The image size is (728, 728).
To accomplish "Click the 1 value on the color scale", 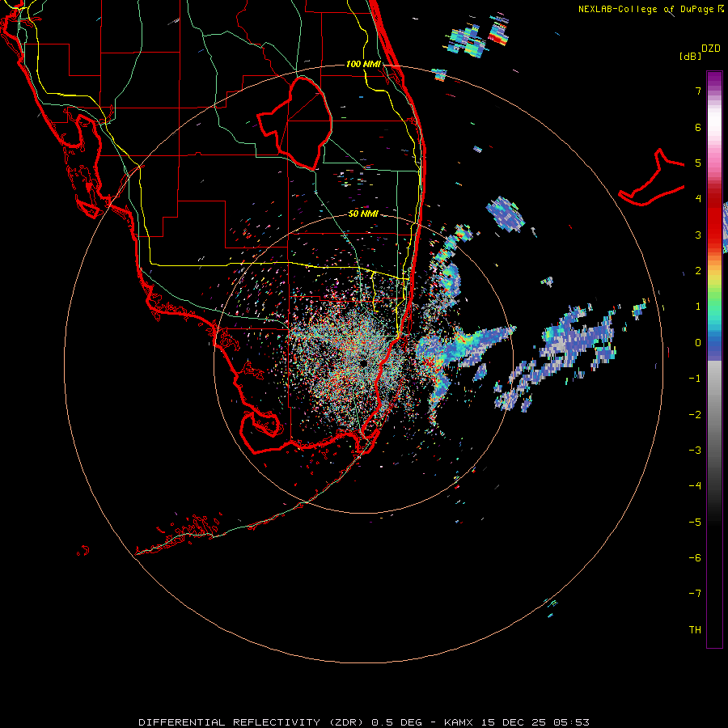I will coord(698,307).
